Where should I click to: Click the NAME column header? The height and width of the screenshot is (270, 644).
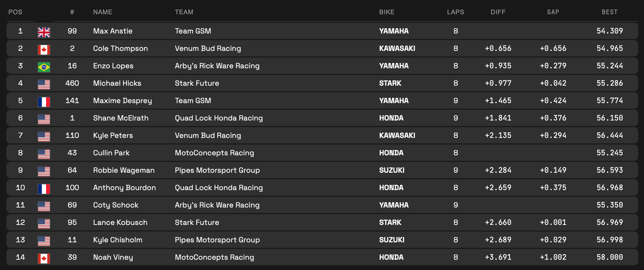pyautogui.click(x=103, y=12)
